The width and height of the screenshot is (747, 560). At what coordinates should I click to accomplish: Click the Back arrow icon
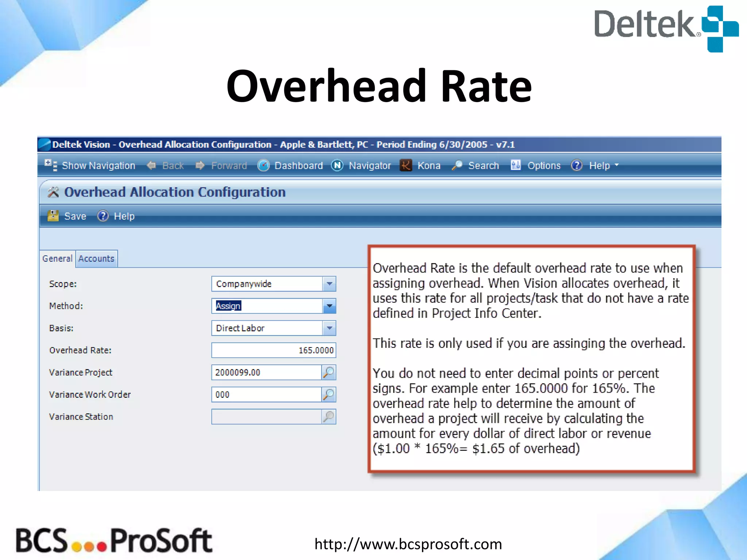coord(151,166)
